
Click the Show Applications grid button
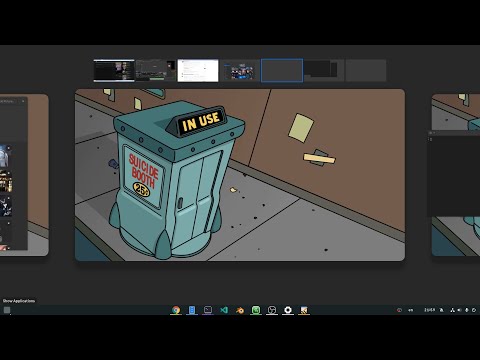click(7, 310)
